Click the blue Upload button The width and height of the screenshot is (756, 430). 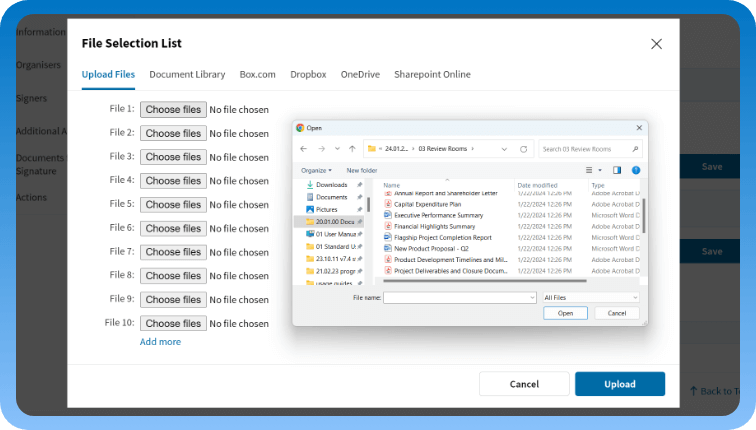[x=619, y=384]
